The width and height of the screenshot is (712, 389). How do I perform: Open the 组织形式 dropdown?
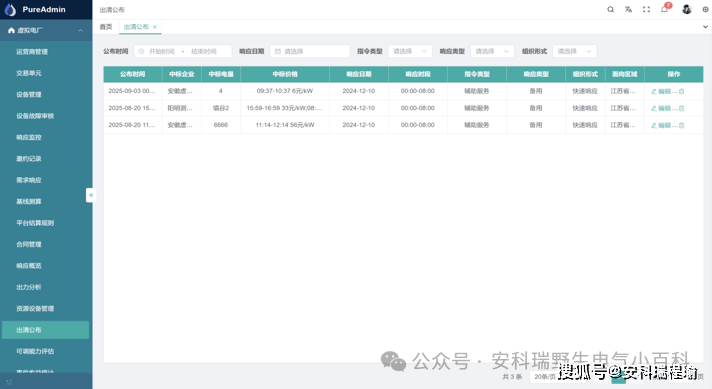click(x=574, y=51)
